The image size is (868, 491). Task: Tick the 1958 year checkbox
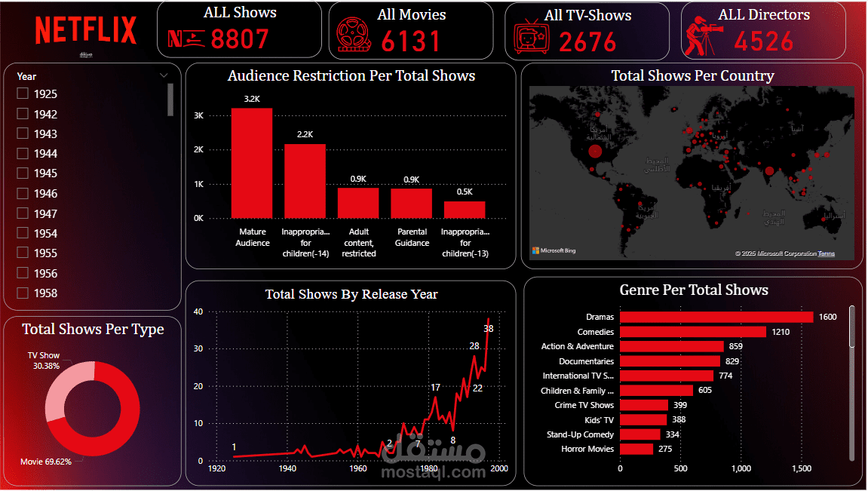[23, 293]
